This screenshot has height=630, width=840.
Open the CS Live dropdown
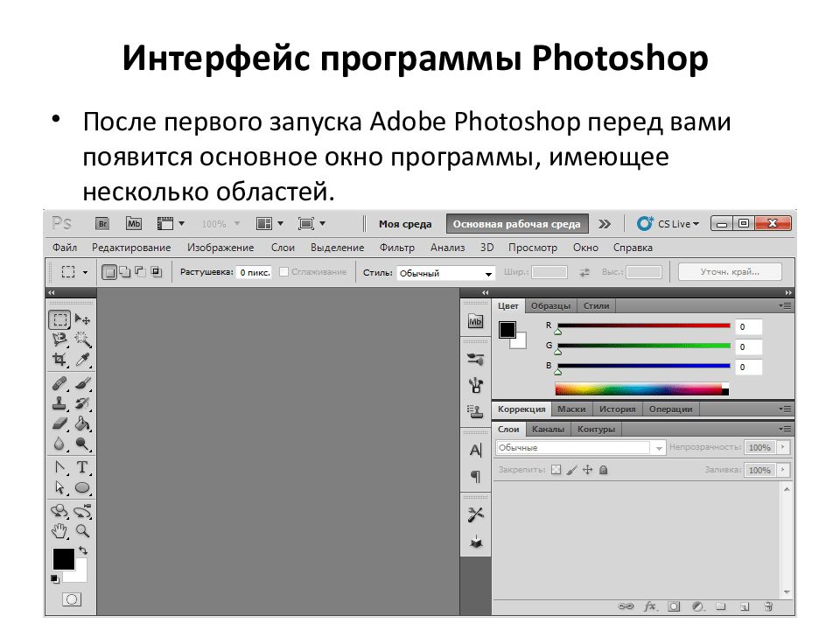coord(668,224)
